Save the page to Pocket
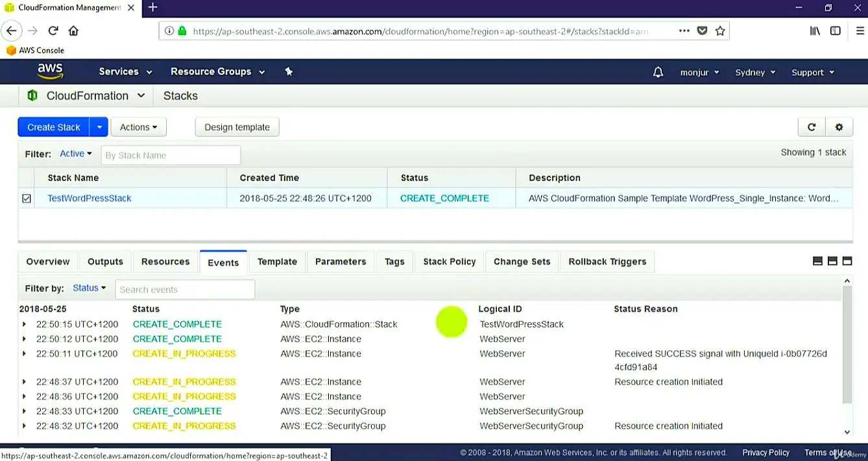This screenshot has height=461, width=868. pyautogui.click(x=702, y=30)
